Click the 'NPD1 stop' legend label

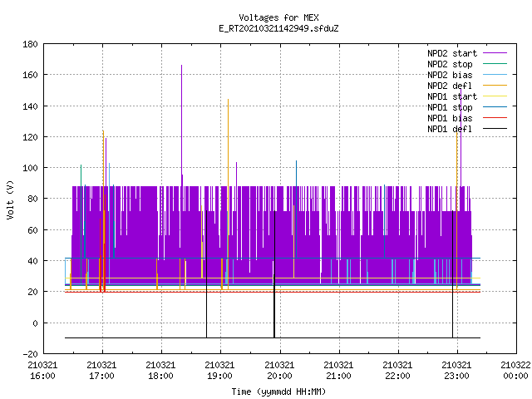tap(450, 107)
